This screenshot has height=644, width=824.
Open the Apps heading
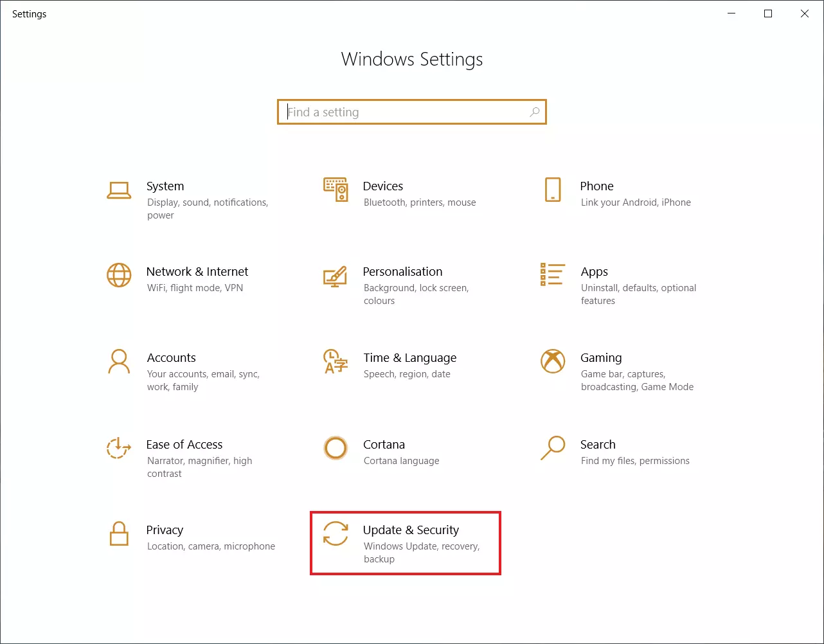(x=595, y=272)
